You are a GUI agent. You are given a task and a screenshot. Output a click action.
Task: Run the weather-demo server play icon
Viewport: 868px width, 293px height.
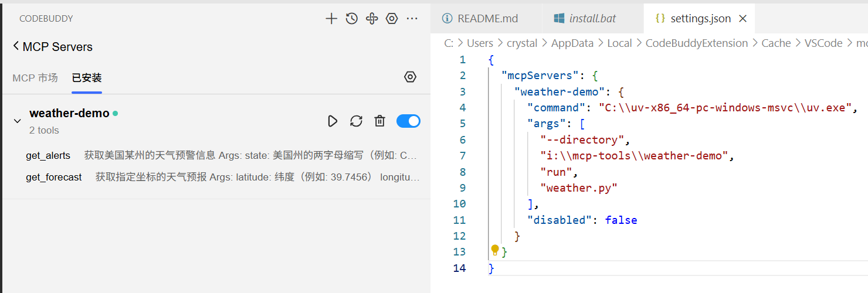(x=333, y=121)
